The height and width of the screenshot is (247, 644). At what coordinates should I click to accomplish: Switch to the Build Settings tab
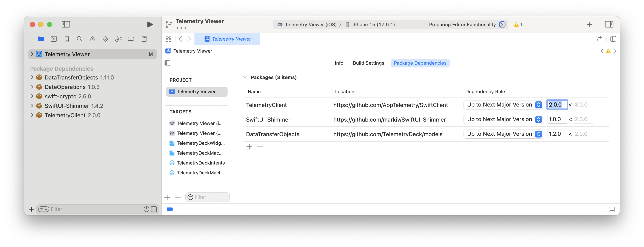point(368,63)
